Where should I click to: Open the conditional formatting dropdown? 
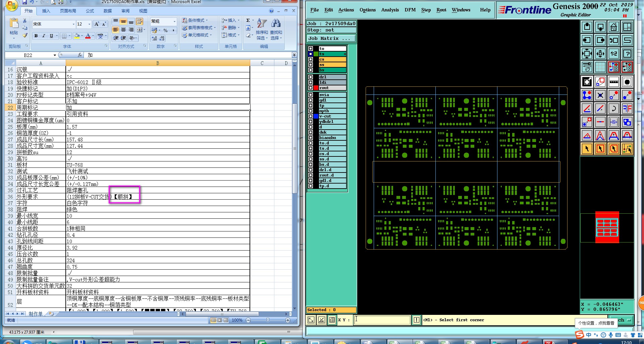click(x=195, y=20)
